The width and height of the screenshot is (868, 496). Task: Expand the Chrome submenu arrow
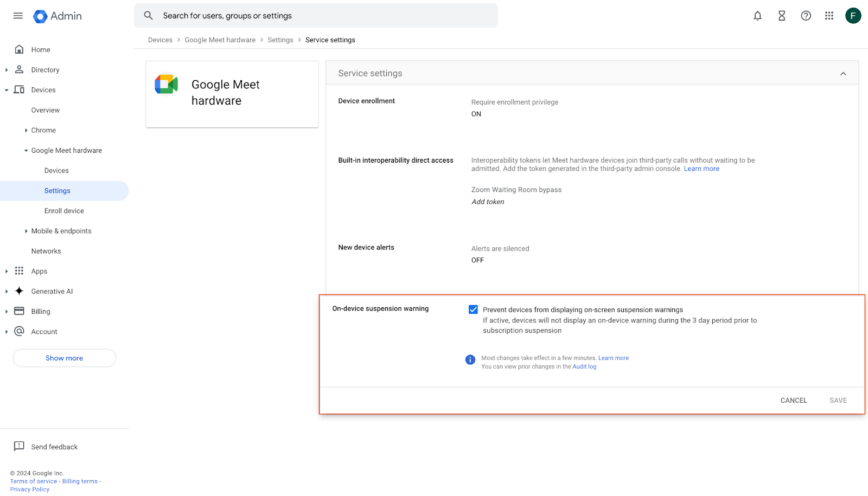click(26, 130)
